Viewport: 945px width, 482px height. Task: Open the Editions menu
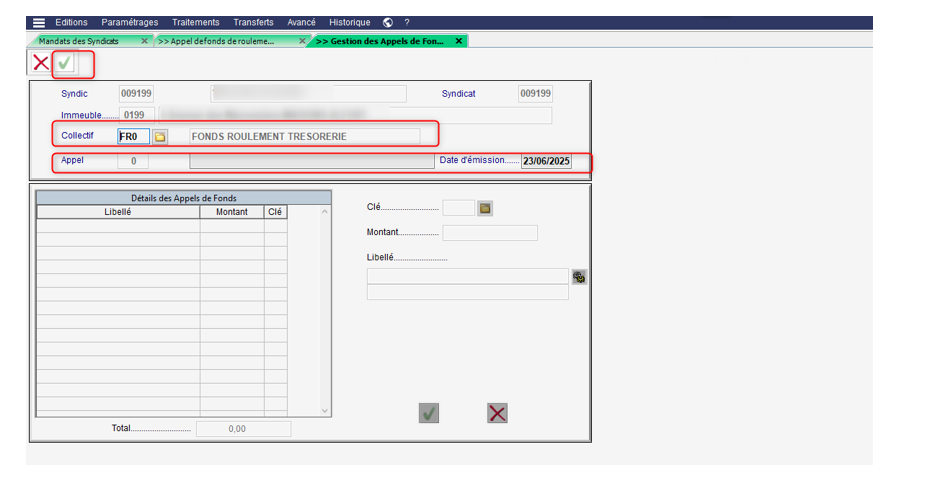(71, 22)
